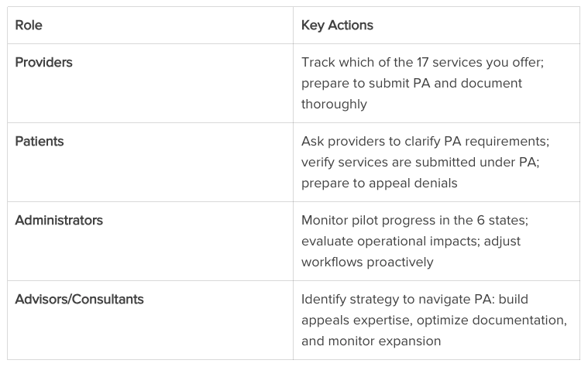Screen dimensions: 588x367
Task: Select the "Administrators" role cell
Action: tap(59, 221)
